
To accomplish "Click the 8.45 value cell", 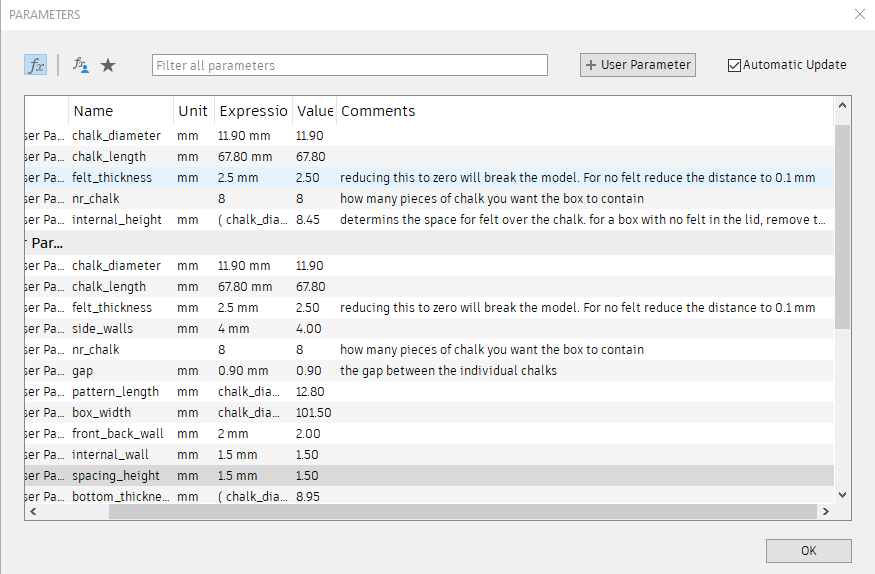I will 307,220.
